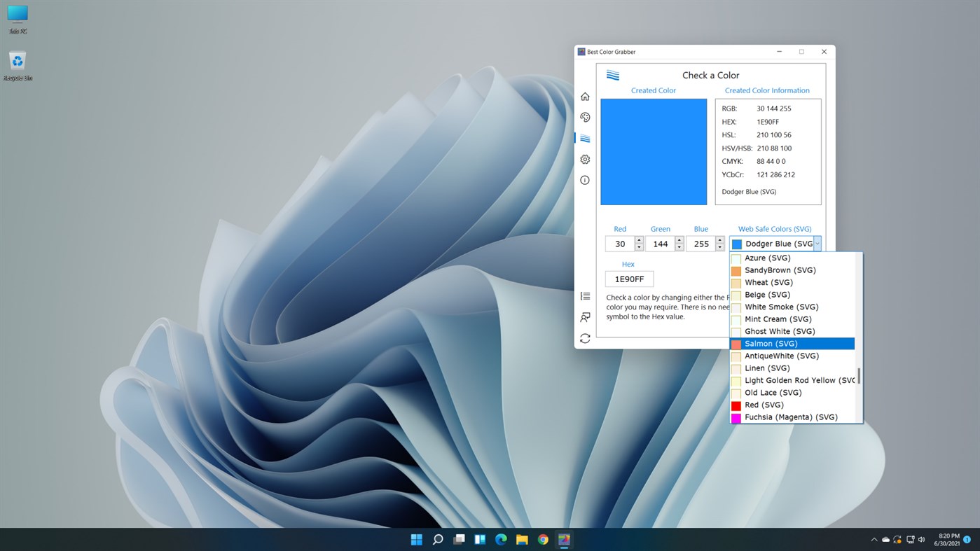Click the created Dodger Blue color preview
The image size is (980, 551).
click(x=653, y=151)
